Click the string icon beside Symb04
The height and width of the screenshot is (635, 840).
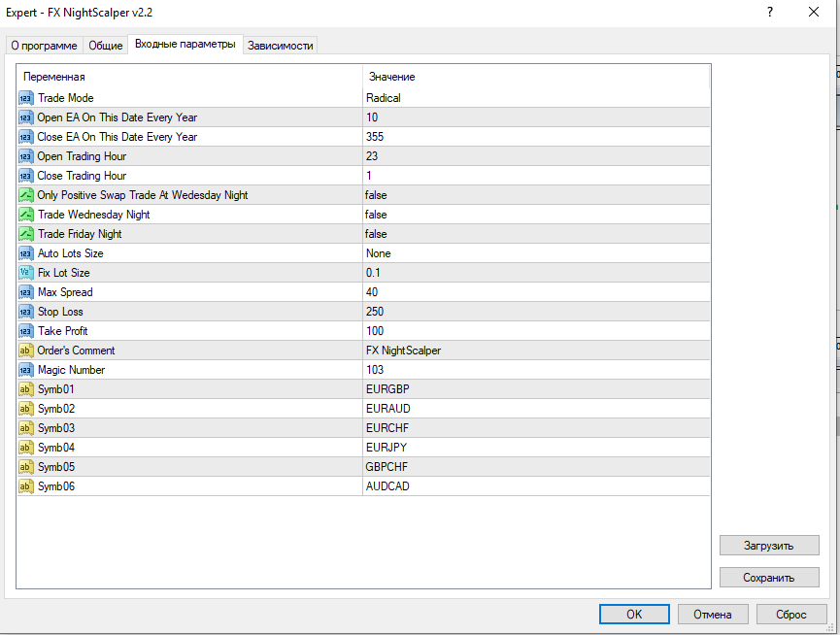point(25,448)
